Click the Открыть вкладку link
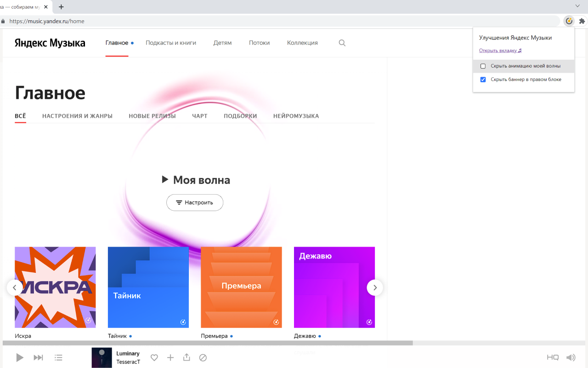 tap(500, 51)
